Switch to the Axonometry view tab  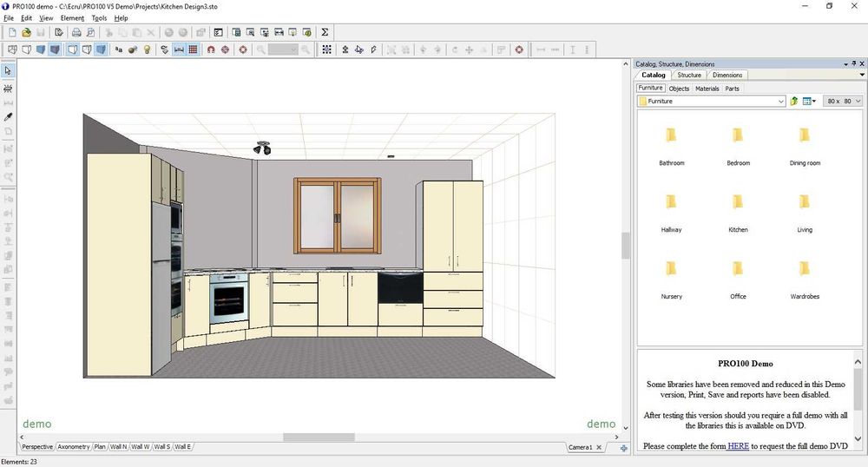tap(74, 447)
